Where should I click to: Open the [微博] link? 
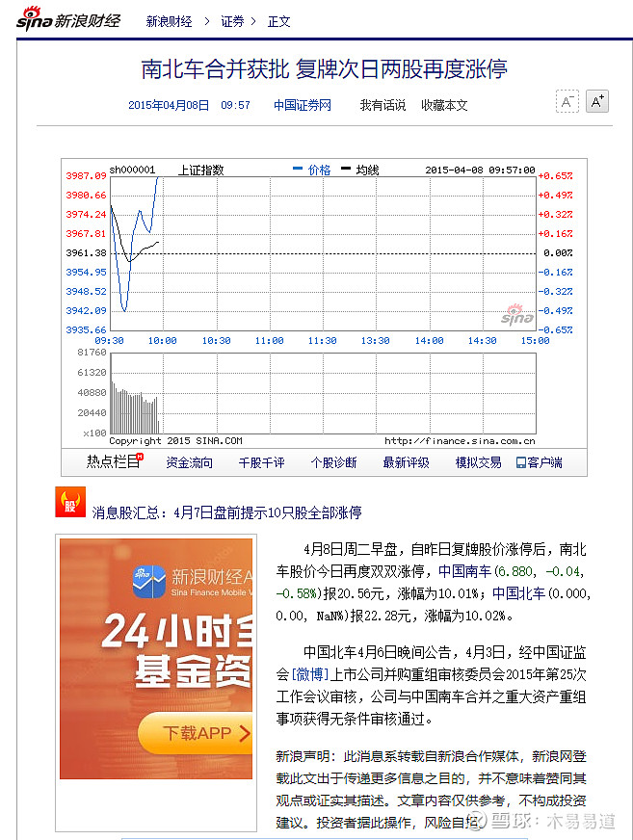(310, 674)
